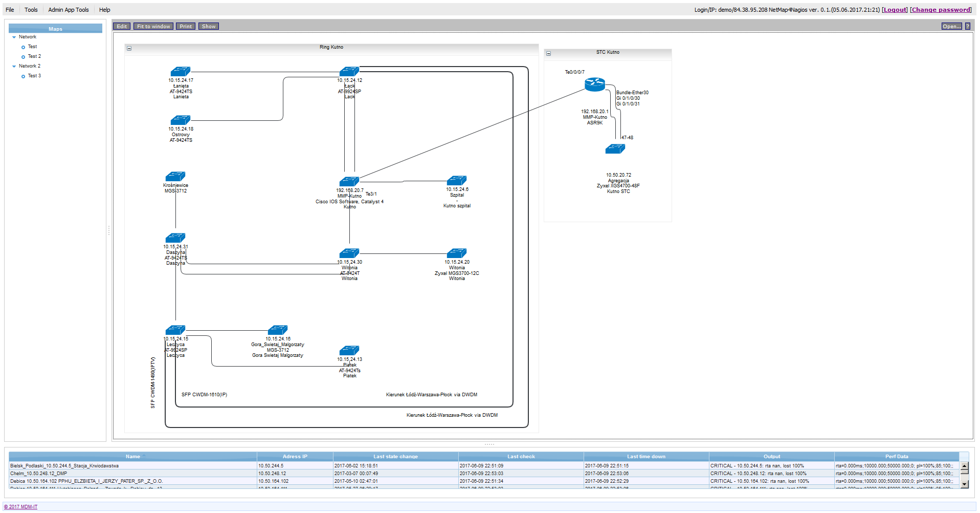Click the Gora Swietaj Malgorzaty switch icon
The height and width of the screenshot is (513, 980).
[278, 330]
